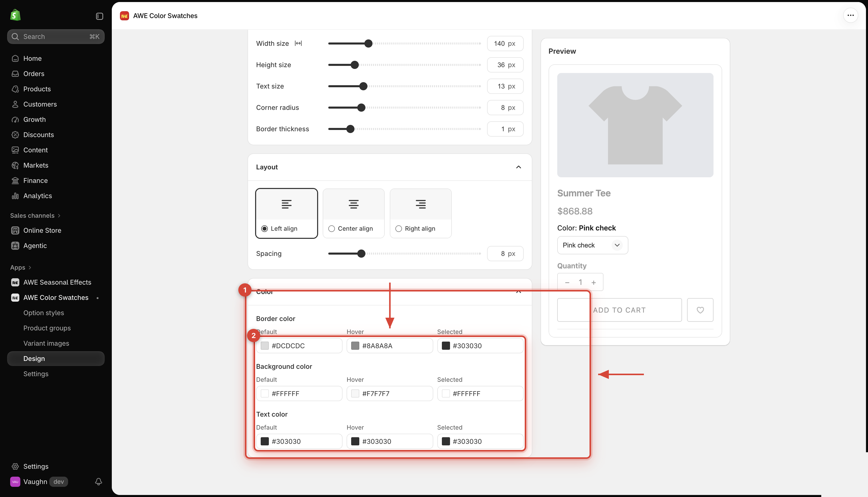Click the width size lock-ratio icon
The width and height of the screenshot is (868, 497).
click(x=298, y=43)
